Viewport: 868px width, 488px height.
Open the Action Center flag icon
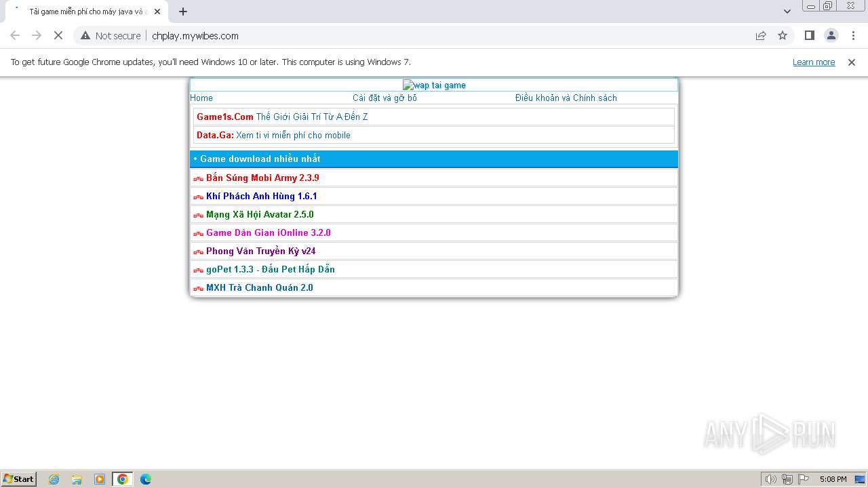click(x=804, y=479)
